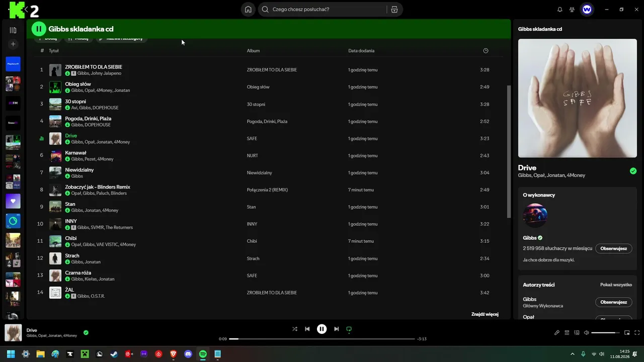This screenshot has height=362, width=644.
Task: Mute using the volume speaker icon
Action: 587,332
